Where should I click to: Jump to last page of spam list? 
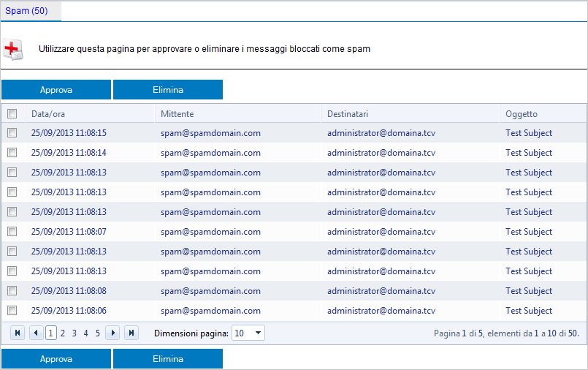[x=131, y=333]
